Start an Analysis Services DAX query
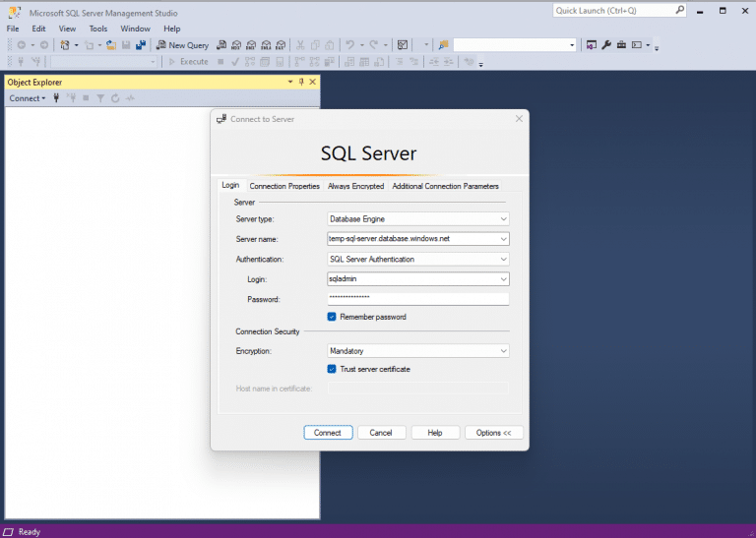756x538 pixels. pyautogui.click(x=281, y=45)
